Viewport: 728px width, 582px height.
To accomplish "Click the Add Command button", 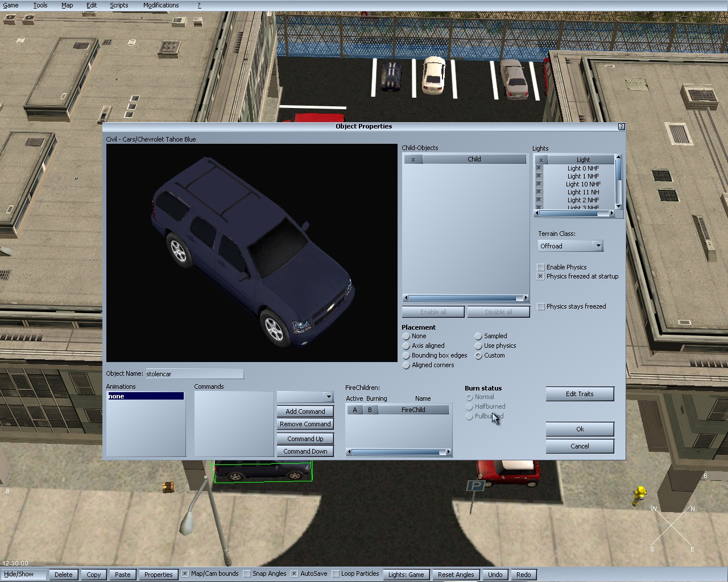I will pos(305,411).
